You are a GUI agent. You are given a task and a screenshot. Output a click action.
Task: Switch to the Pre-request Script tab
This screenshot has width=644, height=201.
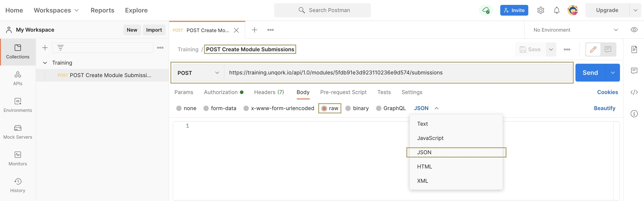(x=343, y=92)
